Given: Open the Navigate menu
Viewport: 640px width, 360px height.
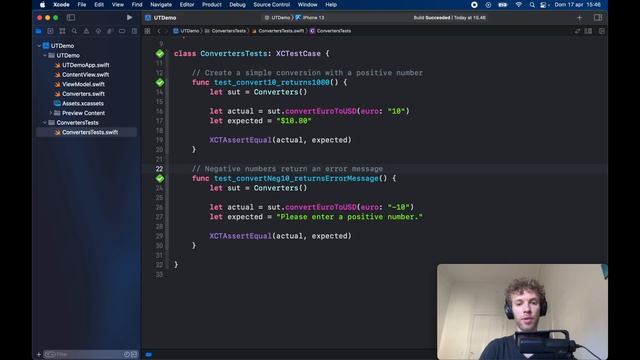Looking at the screenshot, I should (161, 4).
